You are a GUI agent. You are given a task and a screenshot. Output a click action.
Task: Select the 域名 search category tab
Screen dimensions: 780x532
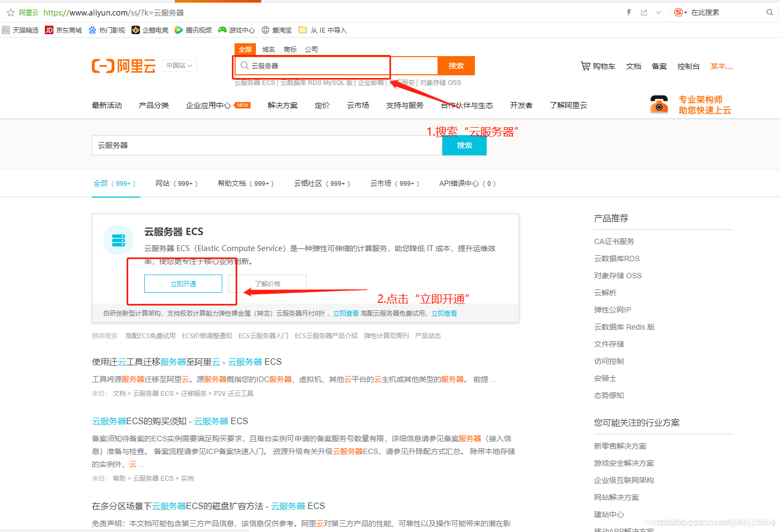(269, 49)
